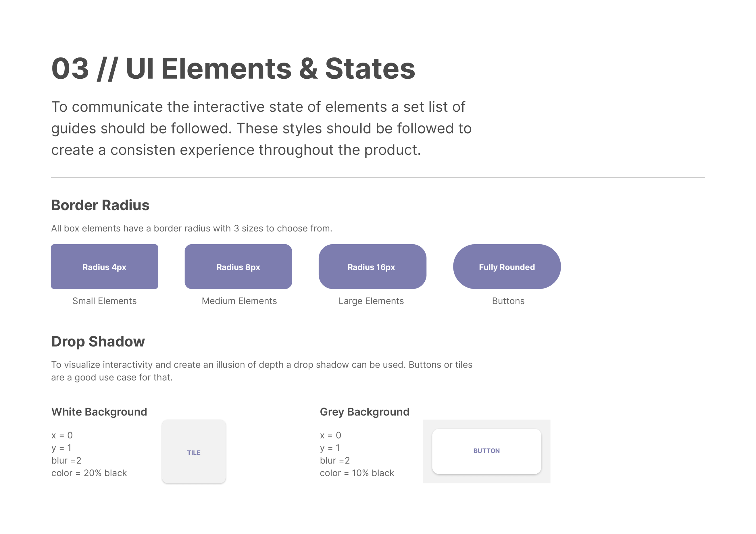756x534 pixels.
Task: Click the "color = 10% black" text
Action: (357, 473)
